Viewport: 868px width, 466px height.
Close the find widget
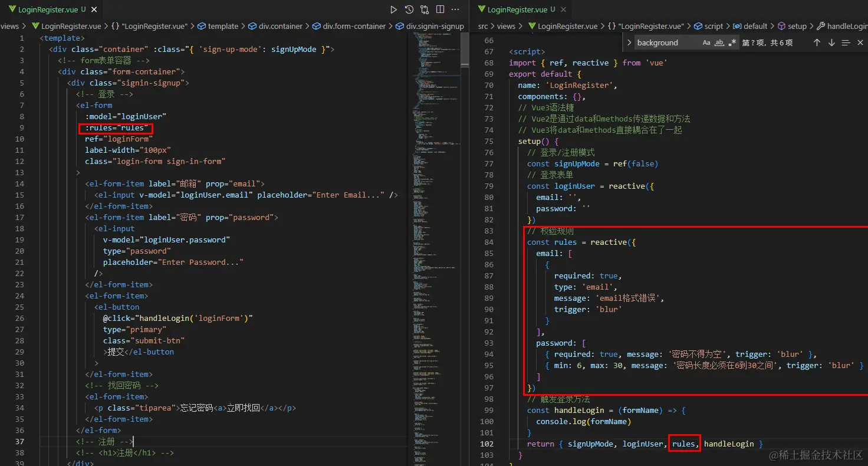point(860,42)
